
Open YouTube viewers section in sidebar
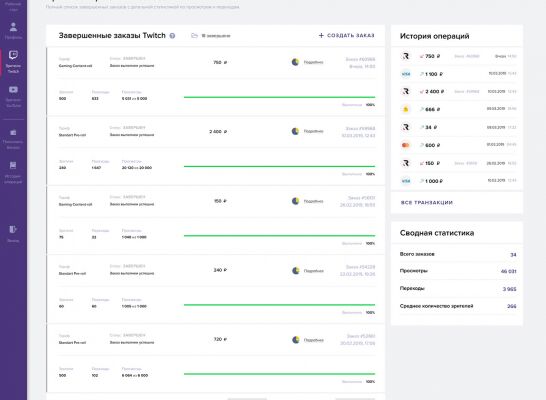(13, 96)
